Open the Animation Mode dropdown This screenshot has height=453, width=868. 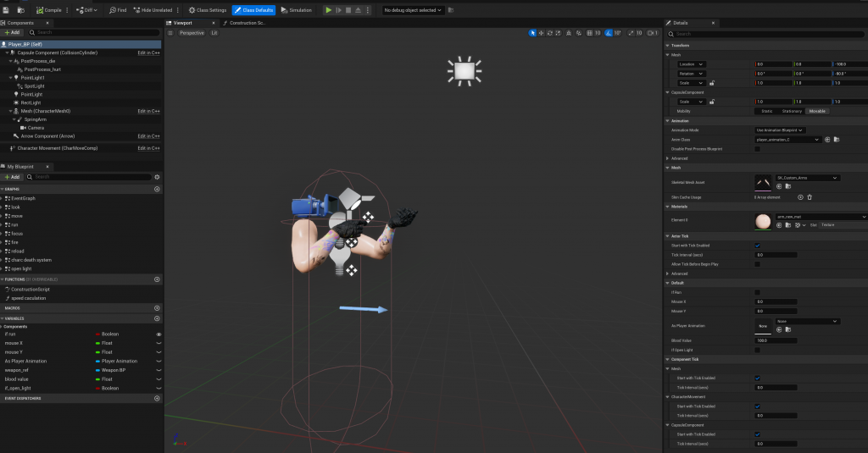click(780, 130)
